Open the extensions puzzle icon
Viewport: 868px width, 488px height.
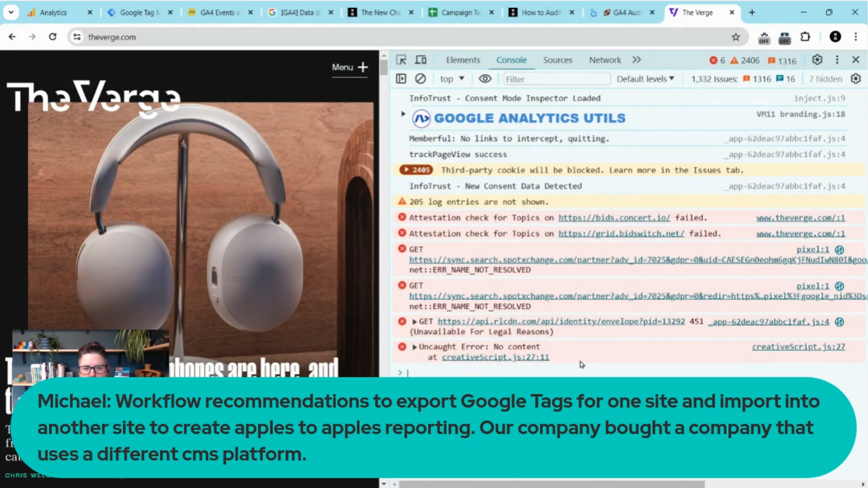(805, 37)
